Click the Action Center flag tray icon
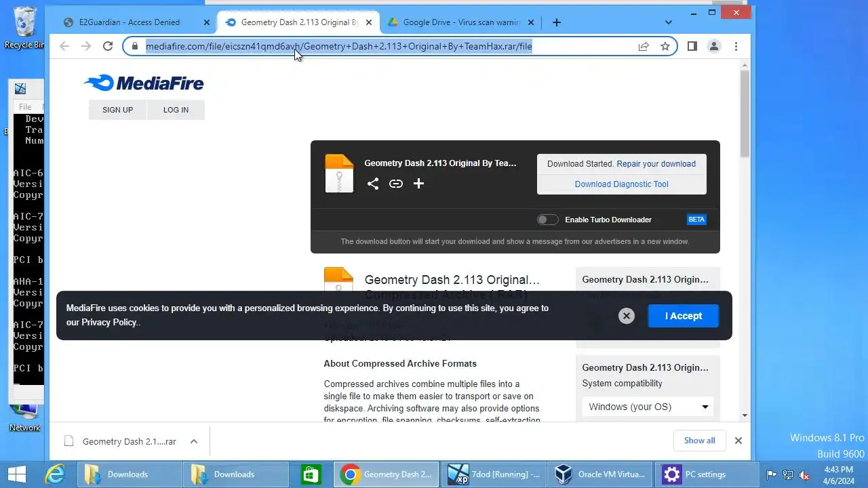 click(x=772, y=474)
